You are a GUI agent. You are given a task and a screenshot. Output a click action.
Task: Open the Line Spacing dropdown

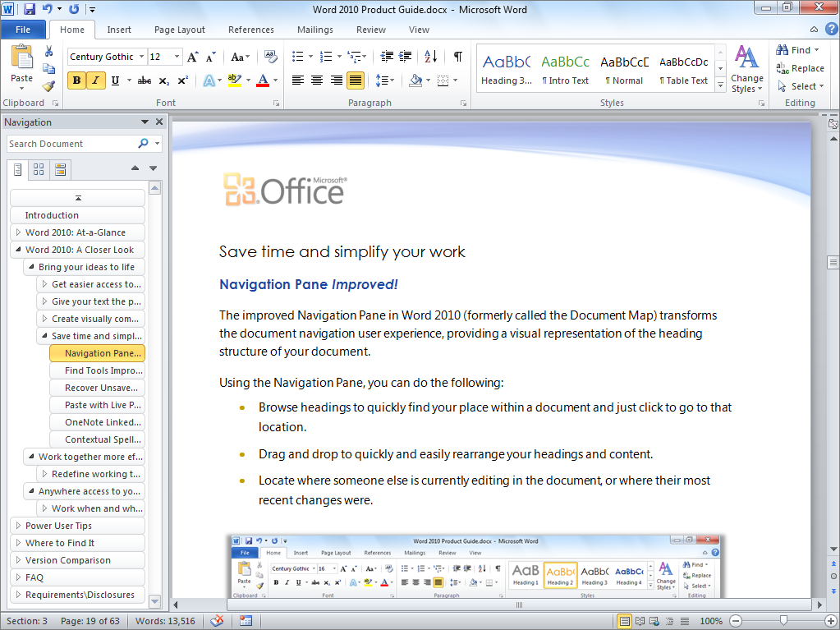pyautogui.click(x=385, y=80)
